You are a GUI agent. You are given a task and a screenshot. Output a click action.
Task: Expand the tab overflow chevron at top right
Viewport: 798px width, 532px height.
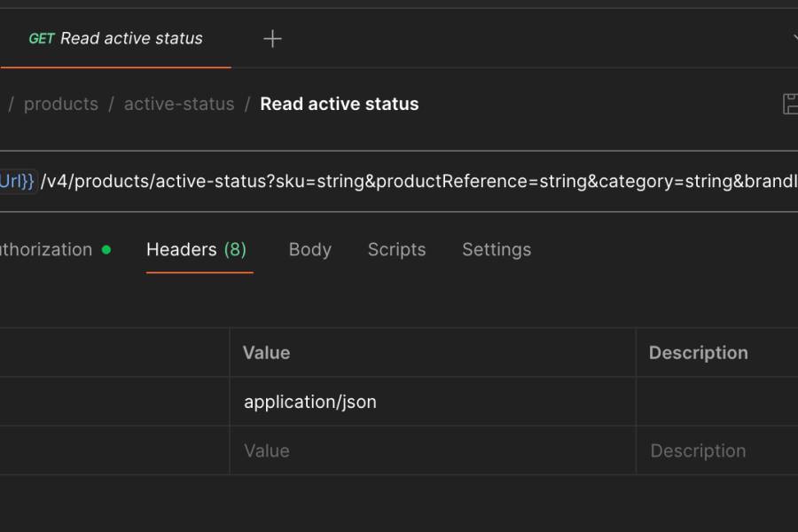pos(792,38)
